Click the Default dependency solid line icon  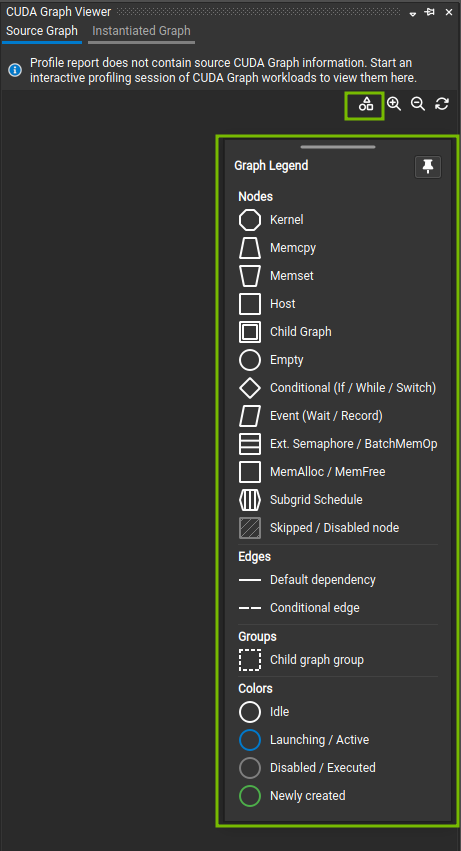pyautogui.click(x=250, y=580)
